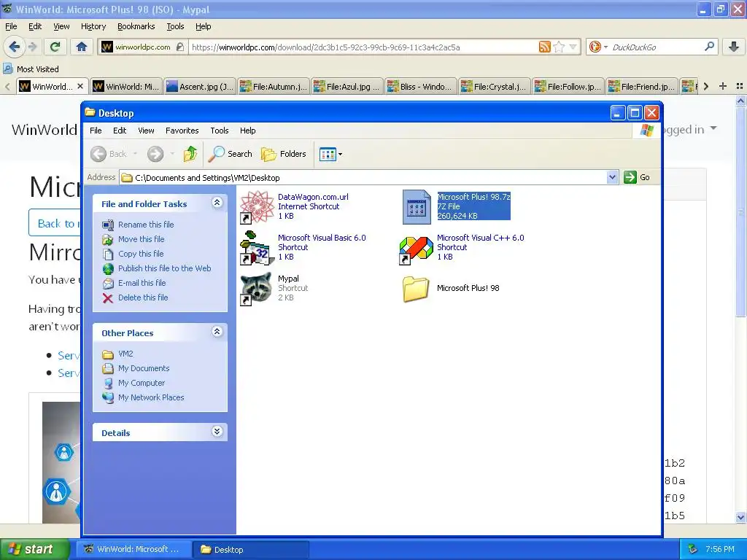The width and height of the screenshot is (747, 560).
Task: Expand the Details panel
Action: [x=217, y=432]
